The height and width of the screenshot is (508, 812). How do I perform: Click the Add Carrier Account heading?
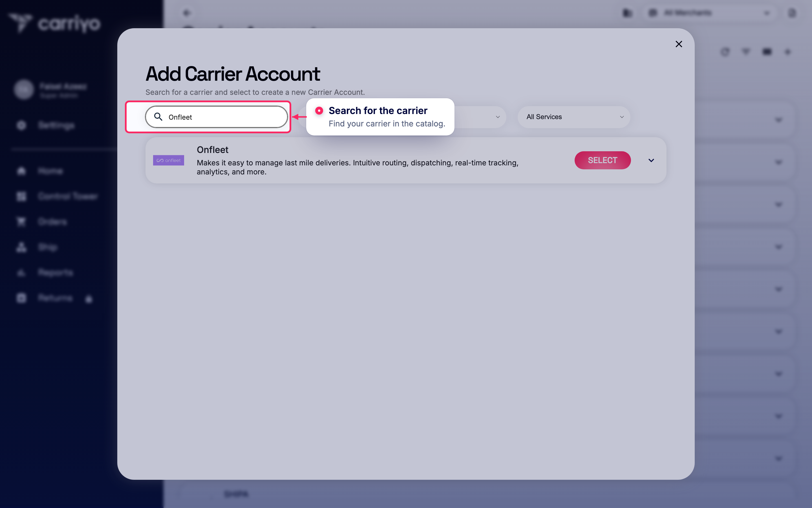click(x=233, y=74)
